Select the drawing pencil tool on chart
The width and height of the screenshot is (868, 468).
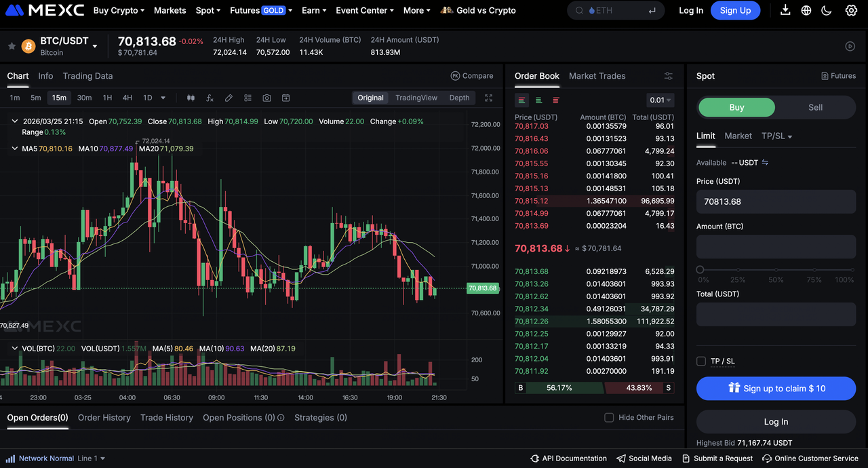pos(229,98)
